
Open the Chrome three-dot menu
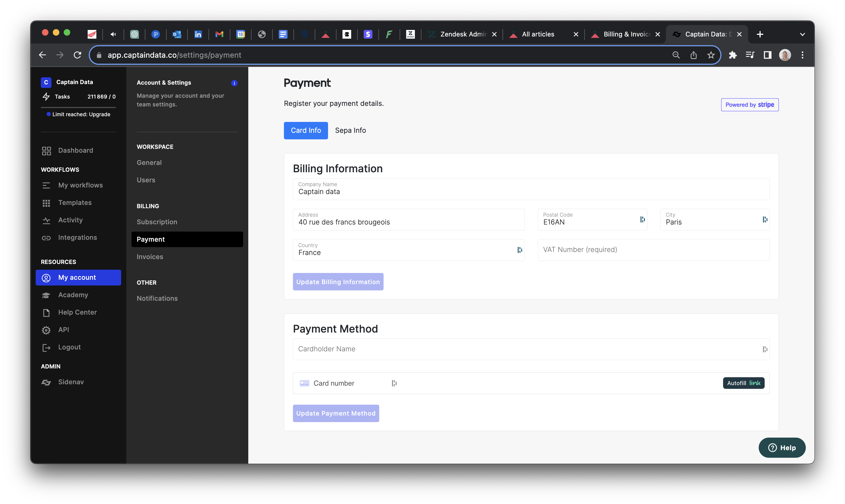(x=802, y=55)
